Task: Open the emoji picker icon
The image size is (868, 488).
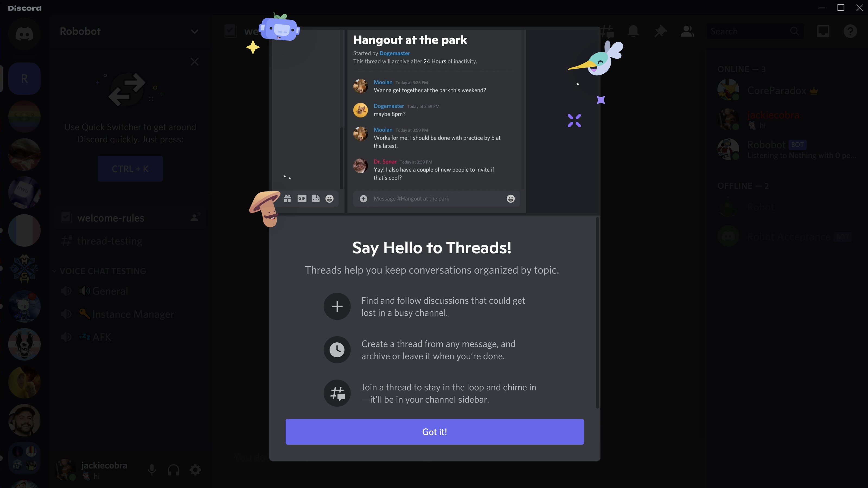Action: (x=510, y=198)
